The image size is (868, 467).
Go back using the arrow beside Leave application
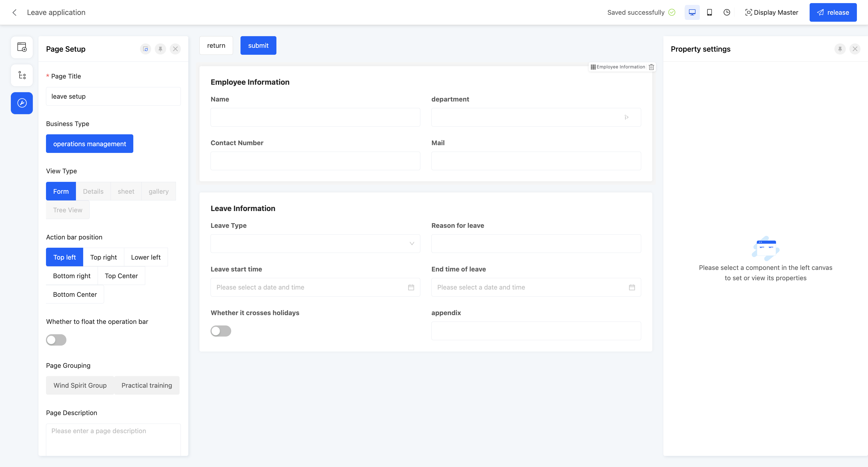pyautogui.click(x=14, y=12)
